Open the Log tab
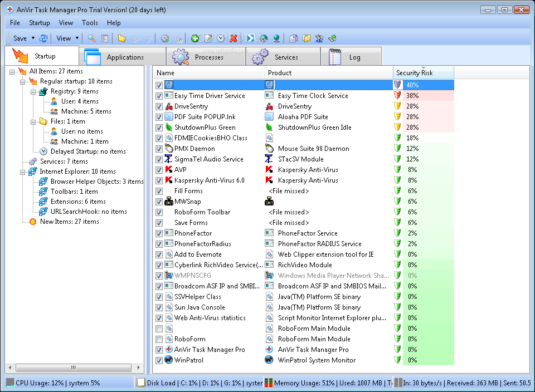535x392 pixels. [x=351, y=57]
